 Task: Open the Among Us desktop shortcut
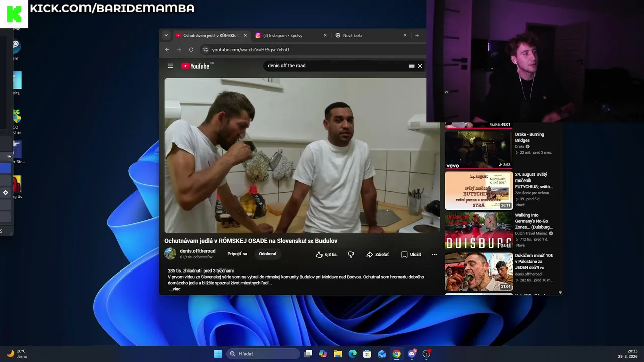17,187
